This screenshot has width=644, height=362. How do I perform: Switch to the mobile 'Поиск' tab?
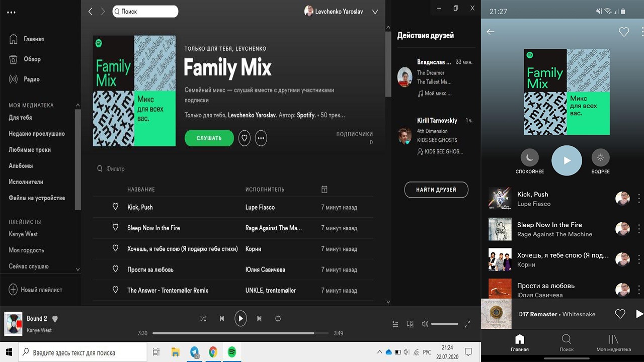[x=567, y=342]
